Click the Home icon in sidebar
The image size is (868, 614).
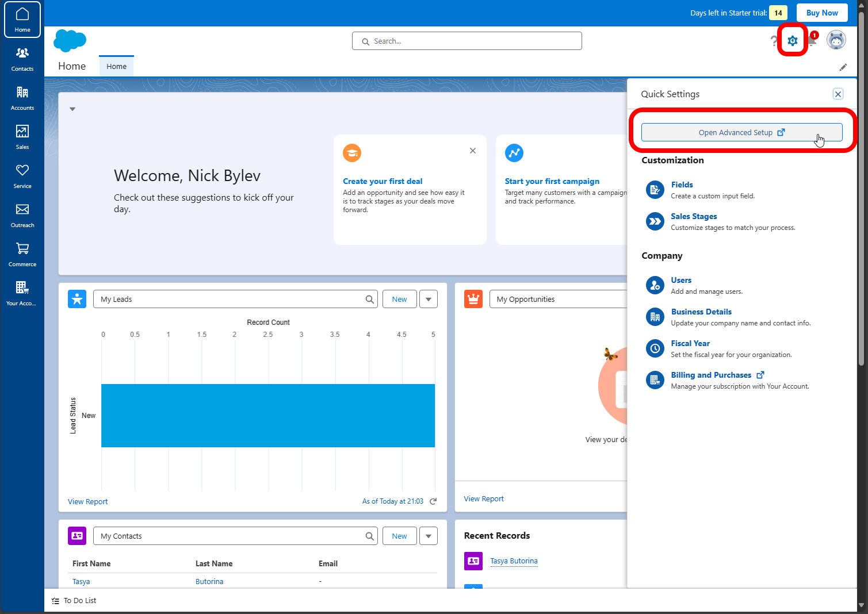tap(22, 20)
